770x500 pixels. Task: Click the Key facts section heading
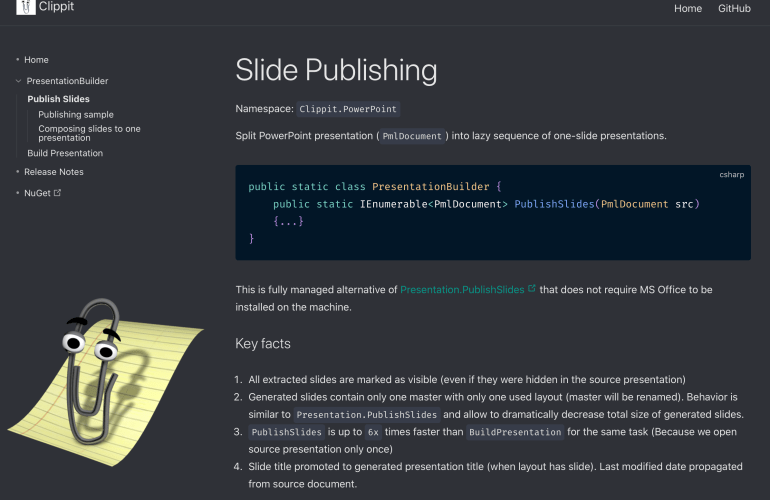pos(263,343)
